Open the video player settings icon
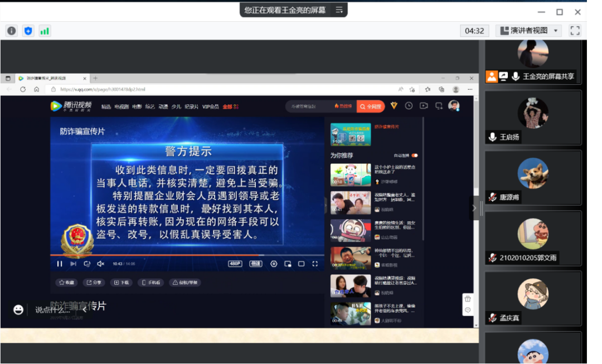This screenshot has height=364, width=602. click(x=274, y=264)
